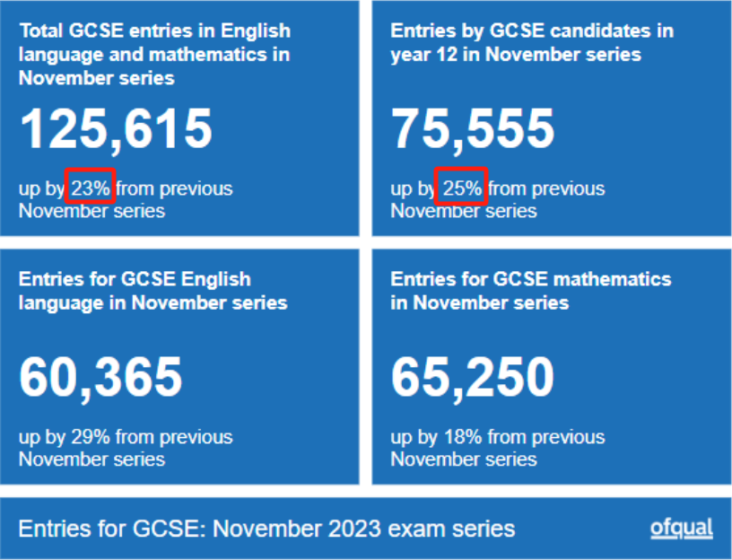The width and height of the screenshot is (732, 560).
Task: Click the ofqual logo link
Action: tap(682, 529)
